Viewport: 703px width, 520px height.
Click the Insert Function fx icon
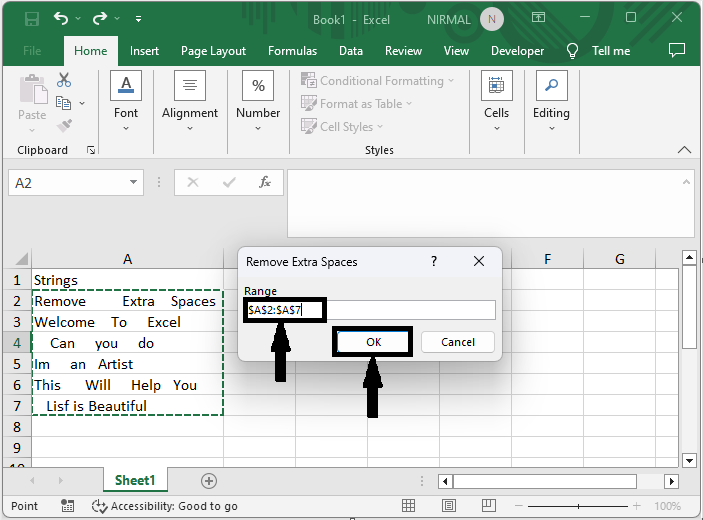tap(265, 183)
